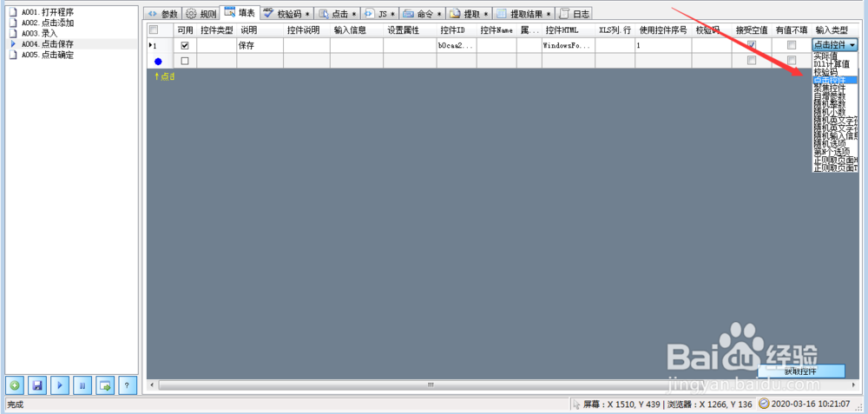868x414 pixels.
Task: Open the 点击 tab
Action: [337, 14]
